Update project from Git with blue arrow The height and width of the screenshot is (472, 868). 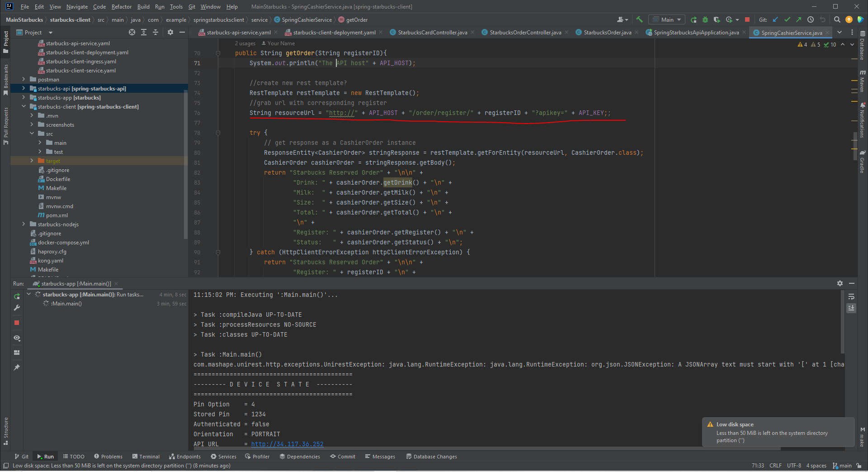point(775,20)
